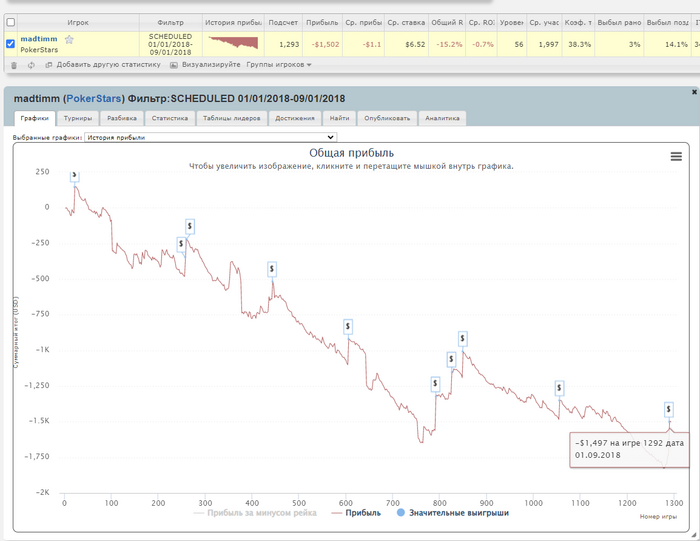Screen dimensions: 700x541
Task: Click the -$1,497 game 1292 tooltip
Action: (629, 449)
